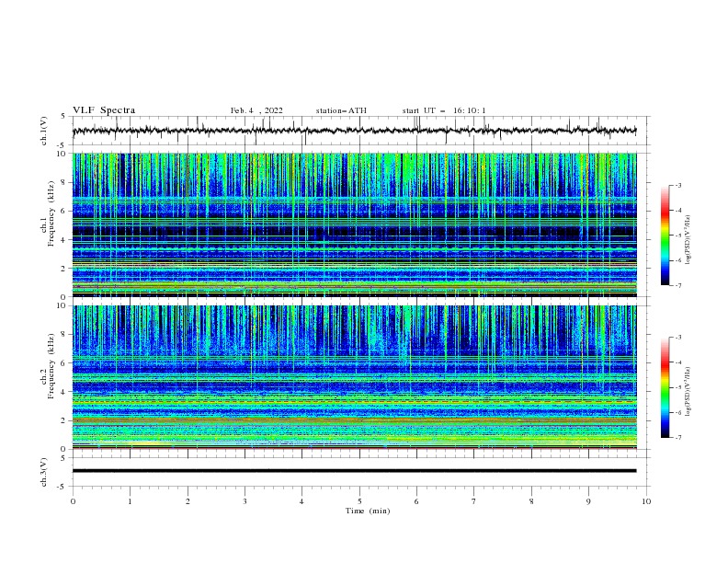Viewport: 728px width, 563px height.
Task: Click the ch.2 spectrogram panel
Action: 354,377
